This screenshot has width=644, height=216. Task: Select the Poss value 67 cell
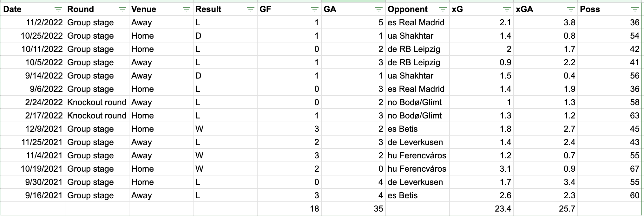610,169
